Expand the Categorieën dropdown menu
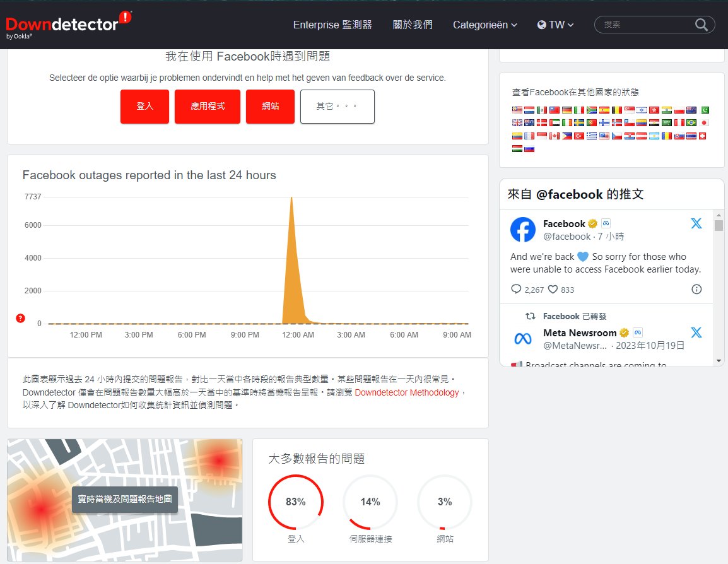The image size is (728, 564). [x=484, y=25]
